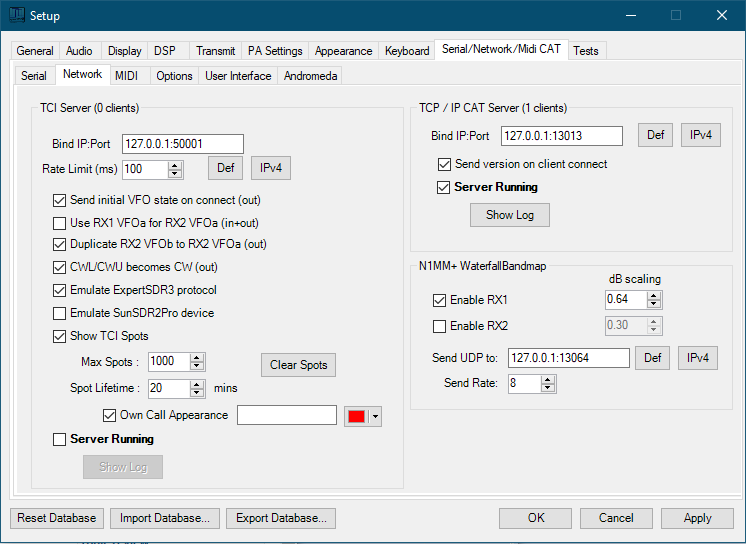
Task: Enable RX2 for N1MM+ waterfall
Action: 439,326
